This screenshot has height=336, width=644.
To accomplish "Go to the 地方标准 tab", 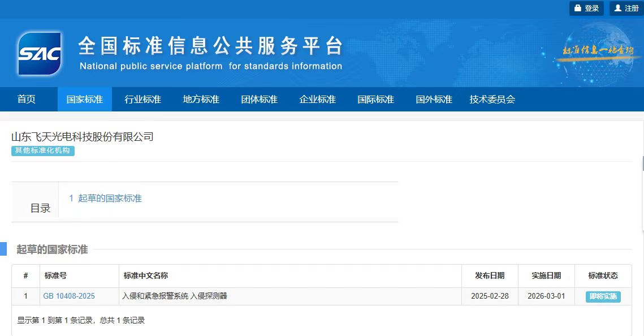I will click(x=201, y=99).
